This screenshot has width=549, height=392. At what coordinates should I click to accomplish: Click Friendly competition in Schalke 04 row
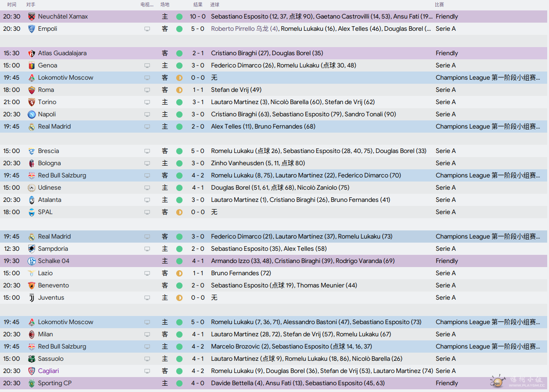pos(447,261)
